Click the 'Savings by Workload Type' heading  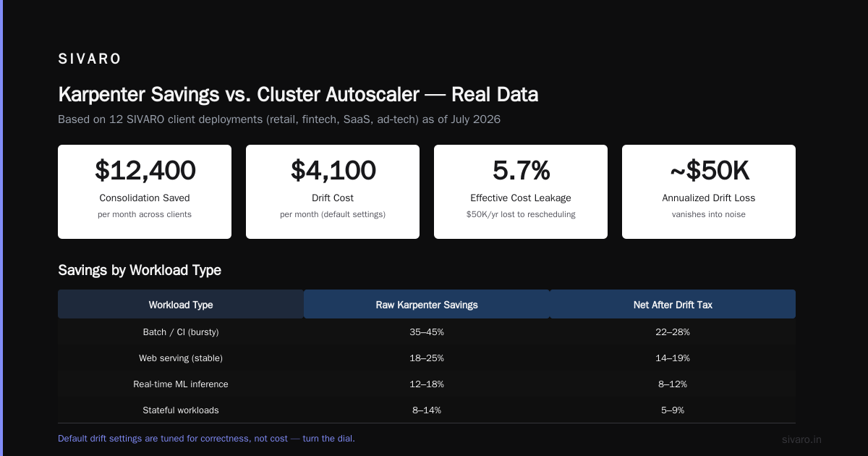[x=140, y=270]
